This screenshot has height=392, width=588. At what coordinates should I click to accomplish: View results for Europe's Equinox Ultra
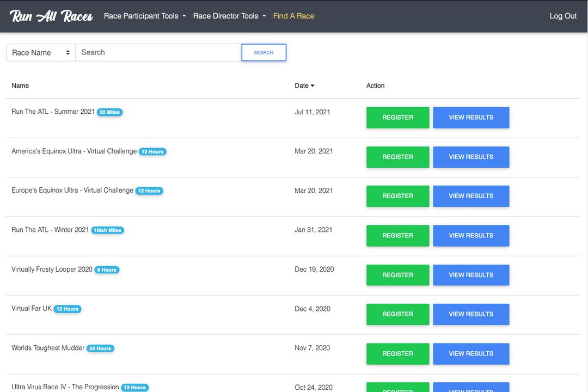[x=470, y=196]
